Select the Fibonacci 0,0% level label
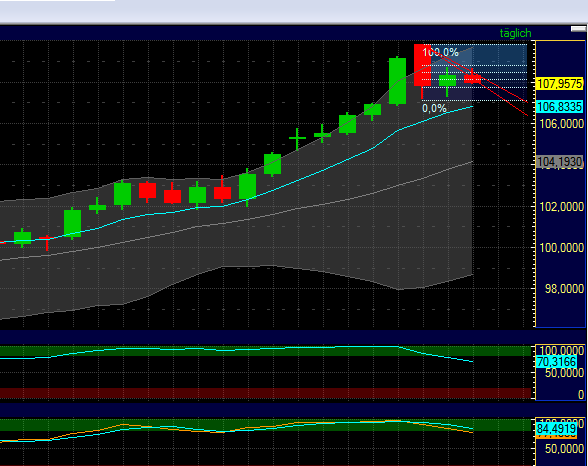Viewport: 588px width, 466px height. tap(434, 109)
